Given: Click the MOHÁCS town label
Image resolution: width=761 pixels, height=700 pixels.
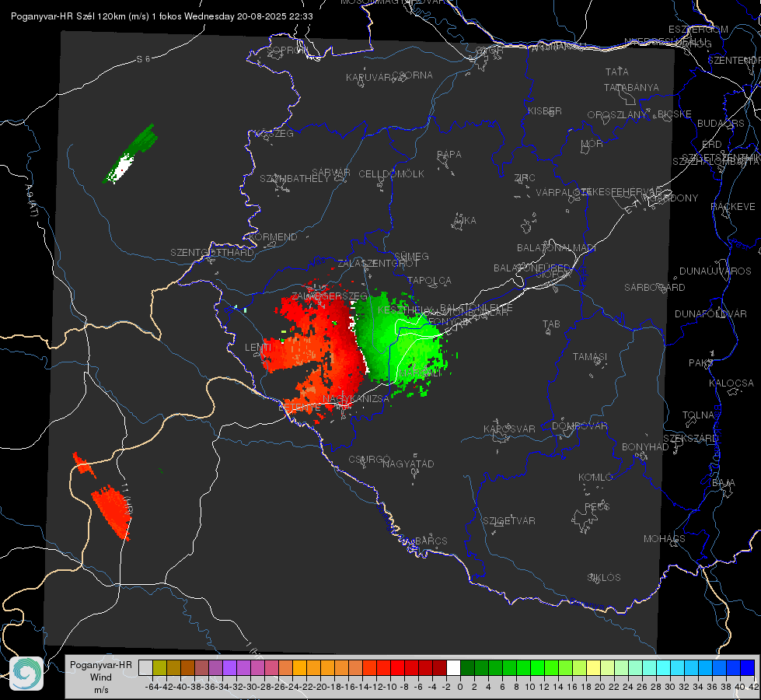Looking at the screenshot, I should [665, 539].
